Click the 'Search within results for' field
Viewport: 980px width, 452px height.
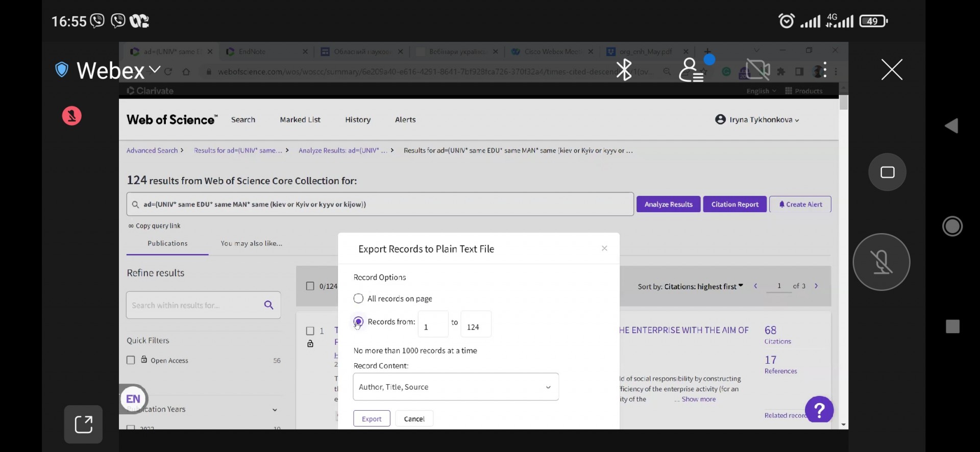(193, 306)
